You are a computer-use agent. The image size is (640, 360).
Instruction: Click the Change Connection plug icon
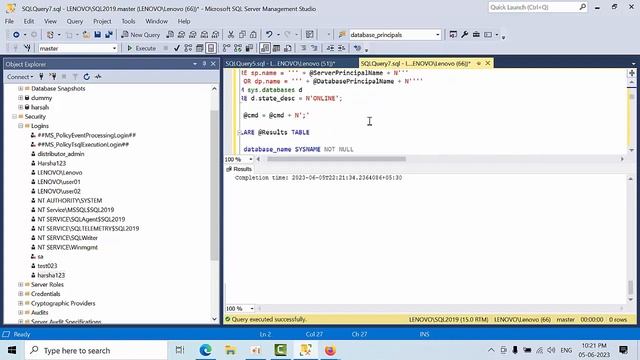click(27, 48)
